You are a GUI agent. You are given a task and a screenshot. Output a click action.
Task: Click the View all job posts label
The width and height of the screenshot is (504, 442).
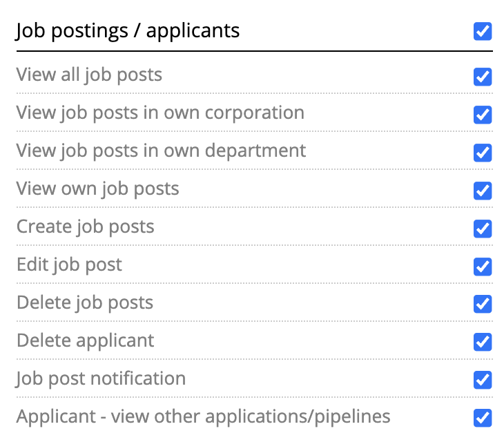tap(89, 75)
